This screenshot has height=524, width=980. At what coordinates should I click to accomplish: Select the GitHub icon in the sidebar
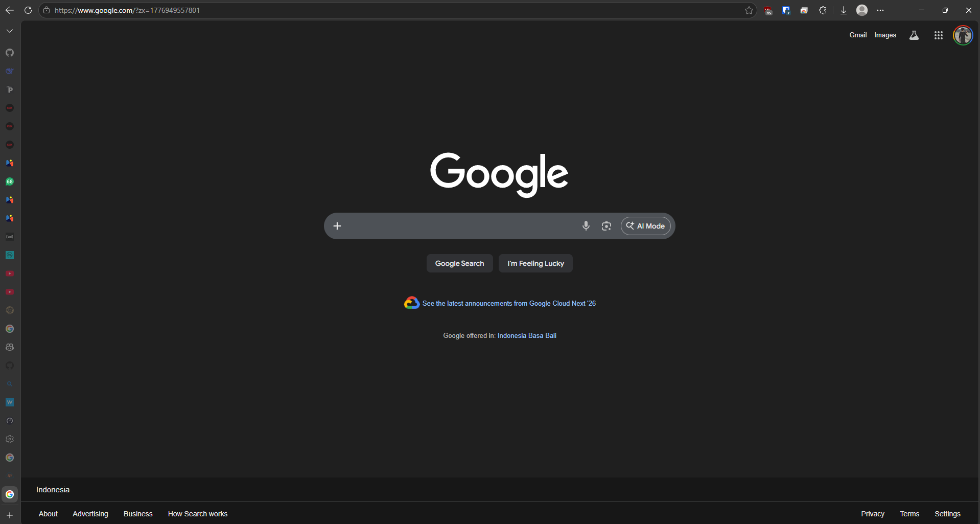tap(9, 53)
